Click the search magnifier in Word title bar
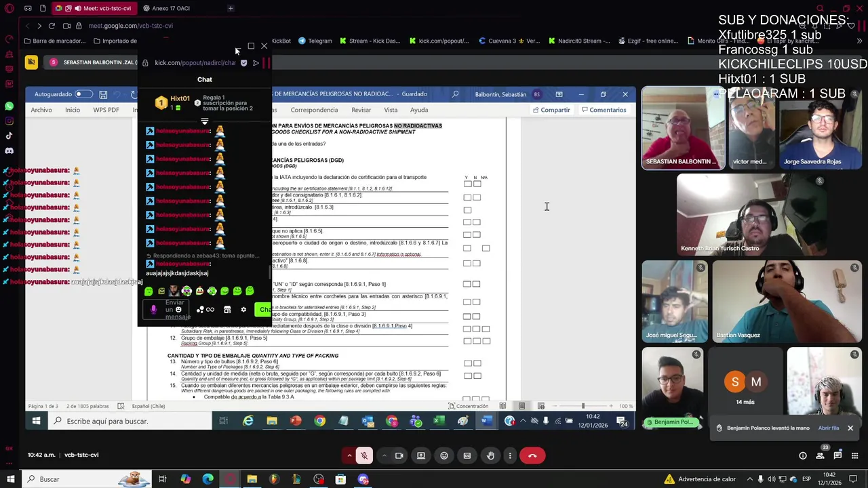The height and width of the screenshot is (488, 868). point(456,94)
